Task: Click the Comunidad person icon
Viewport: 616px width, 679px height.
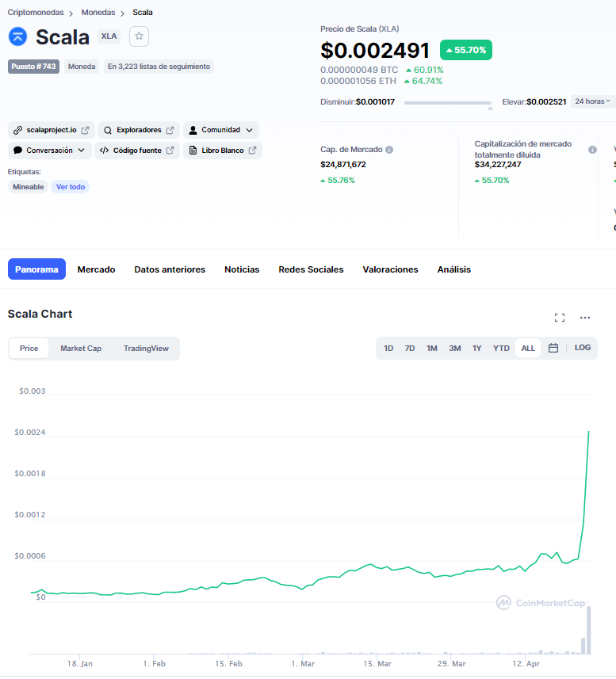Action: [x=193, y=130]
